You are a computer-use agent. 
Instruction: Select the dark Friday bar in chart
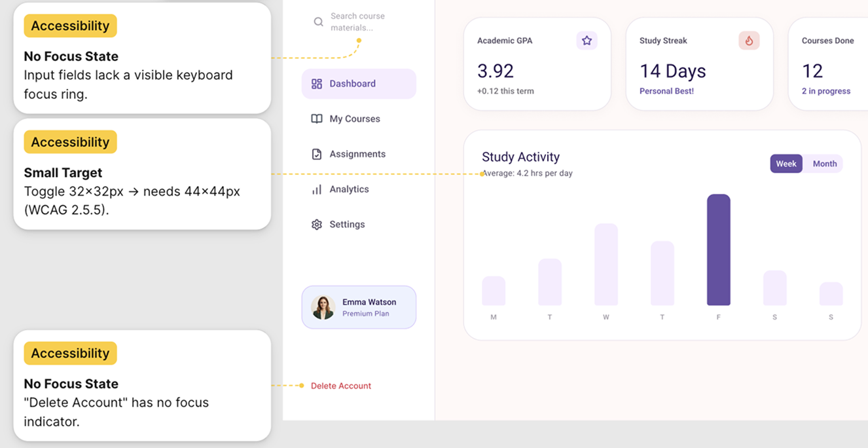coord(719,250)
